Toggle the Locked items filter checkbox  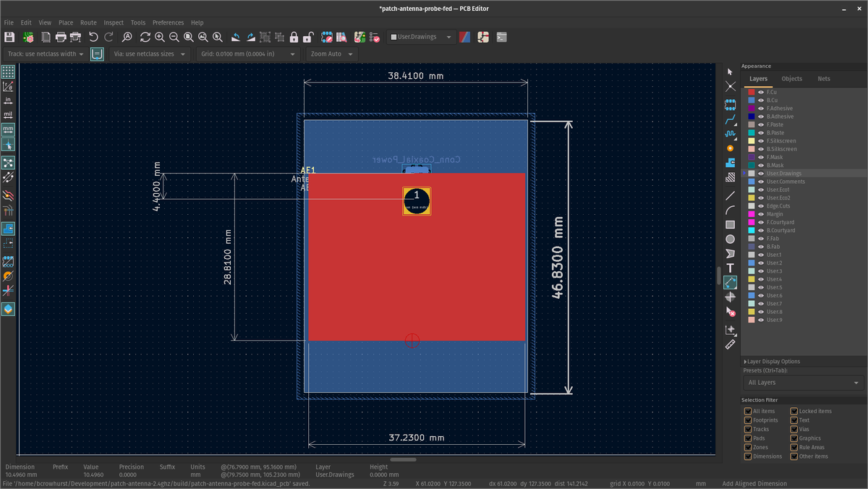click(794, 411)
